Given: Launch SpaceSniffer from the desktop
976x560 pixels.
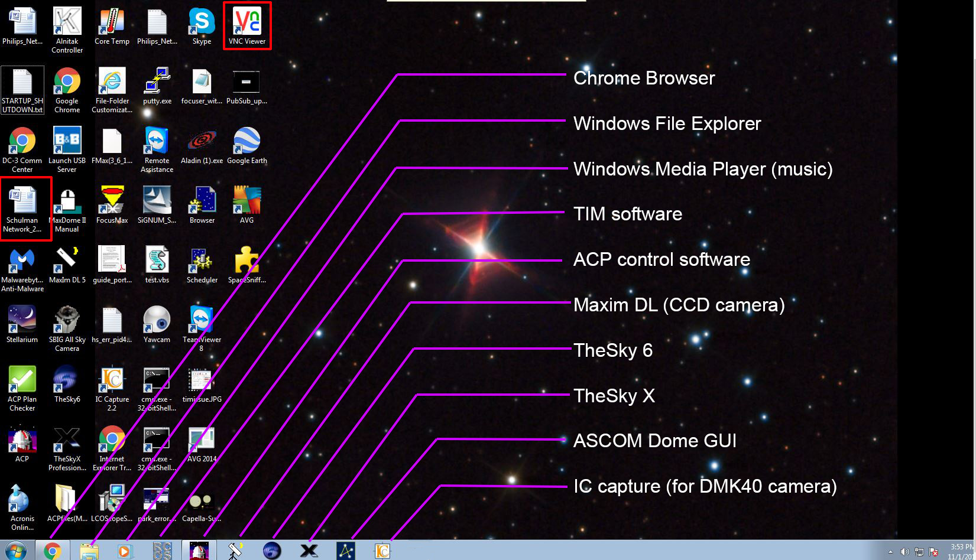Looking at the screenshot, I should [247, 265].
